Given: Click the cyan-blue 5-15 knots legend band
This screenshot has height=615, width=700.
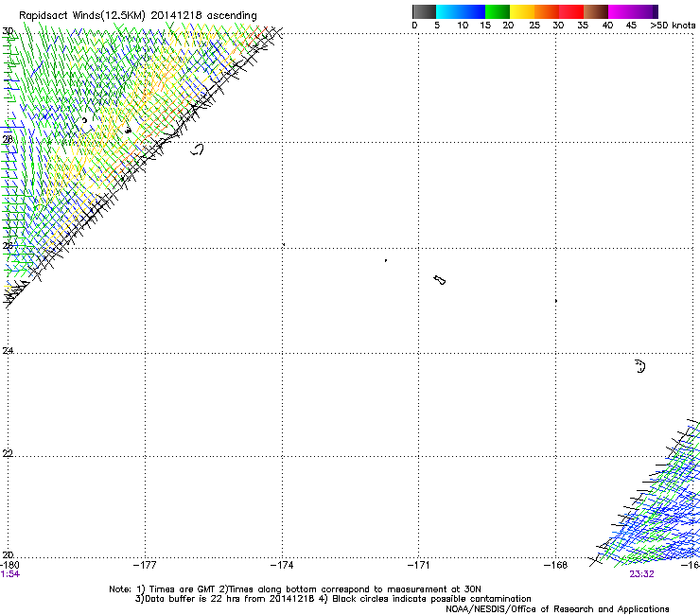Looking at the screenshot, I should coord(461,11).
